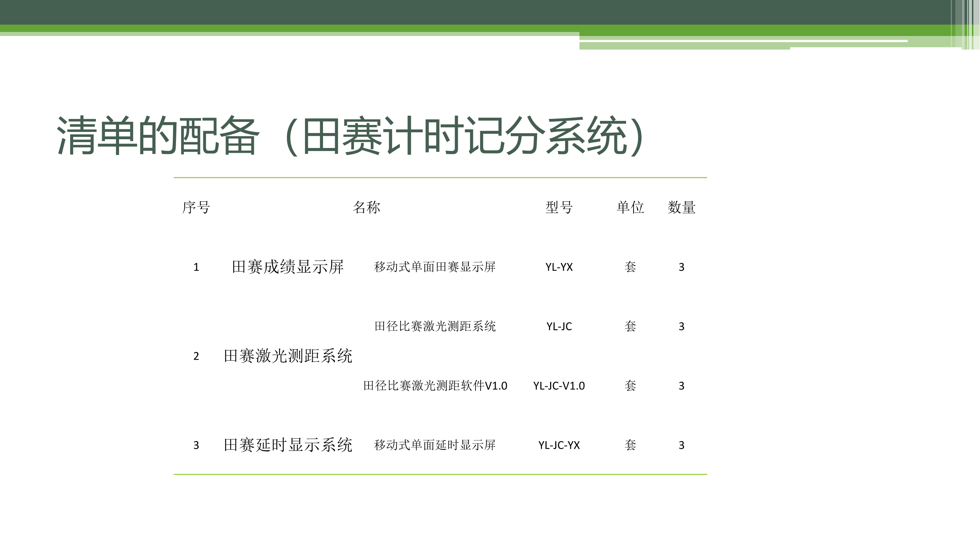The height and width of the screenshot is (551, 980).
Task: Select the 数量 column header
Action: [x=681, y=207]
